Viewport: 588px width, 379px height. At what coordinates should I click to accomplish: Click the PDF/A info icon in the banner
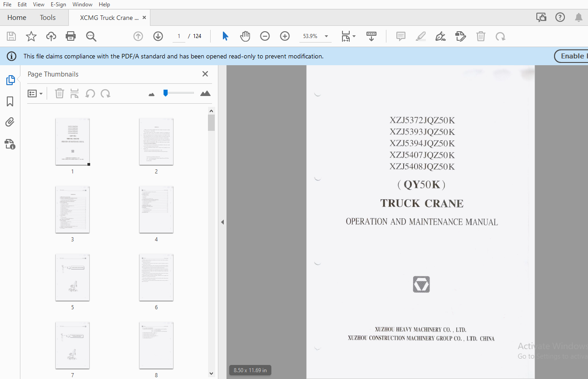[12, 56]
